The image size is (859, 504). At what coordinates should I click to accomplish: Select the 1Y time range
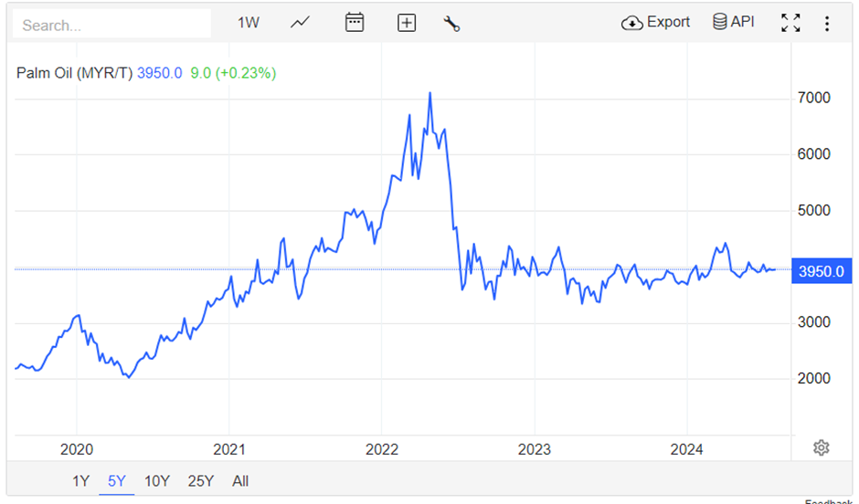tap(80, 481)
